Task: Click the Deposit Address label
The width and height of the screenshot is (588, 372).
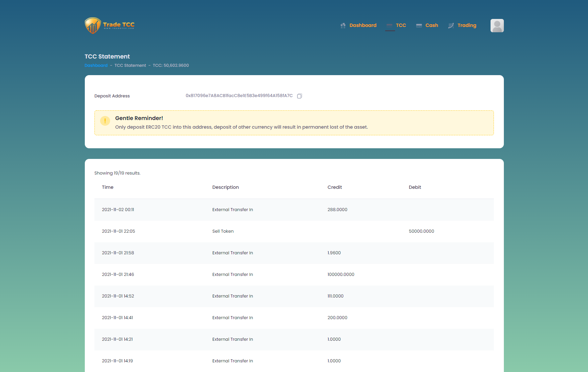Action: [x=112, y=96]
